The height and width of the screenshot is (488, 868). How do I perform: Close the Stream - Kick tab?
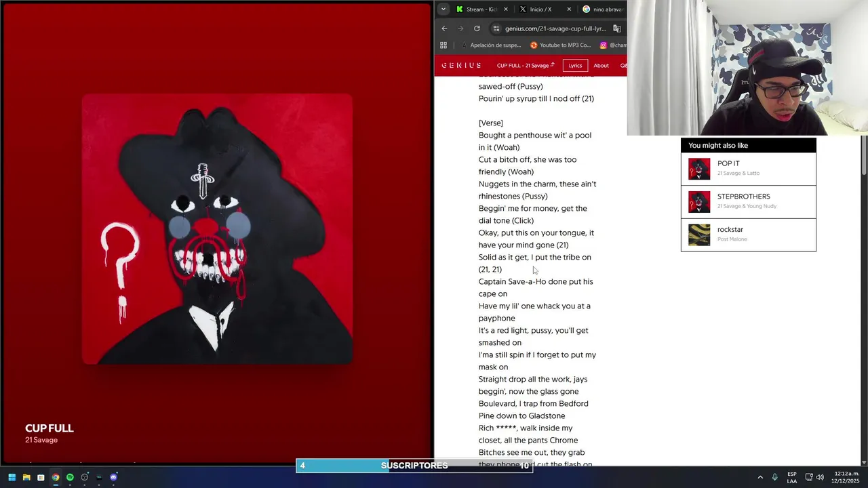point(505,9)
